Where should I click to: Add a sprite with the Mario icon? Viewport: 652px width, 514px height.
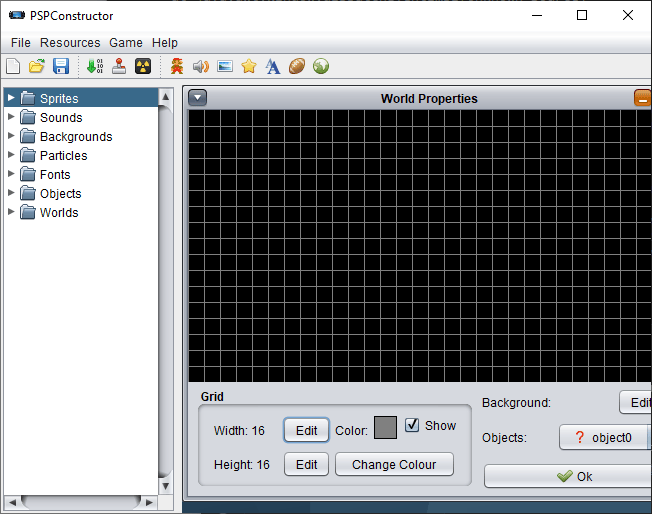[x=177, y=67]
